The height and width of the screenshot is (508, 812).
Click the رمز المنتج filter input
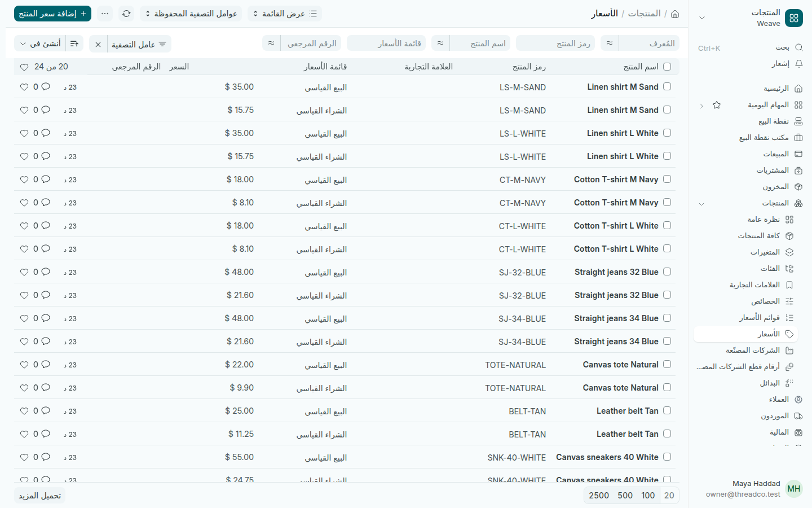click(556, 43)
